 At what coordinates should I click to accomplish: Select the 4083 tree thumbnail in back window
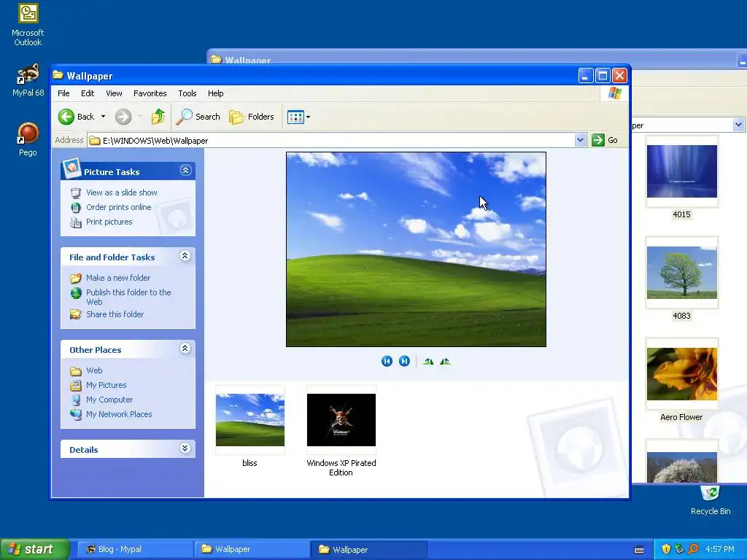click(x=682, y=273)
